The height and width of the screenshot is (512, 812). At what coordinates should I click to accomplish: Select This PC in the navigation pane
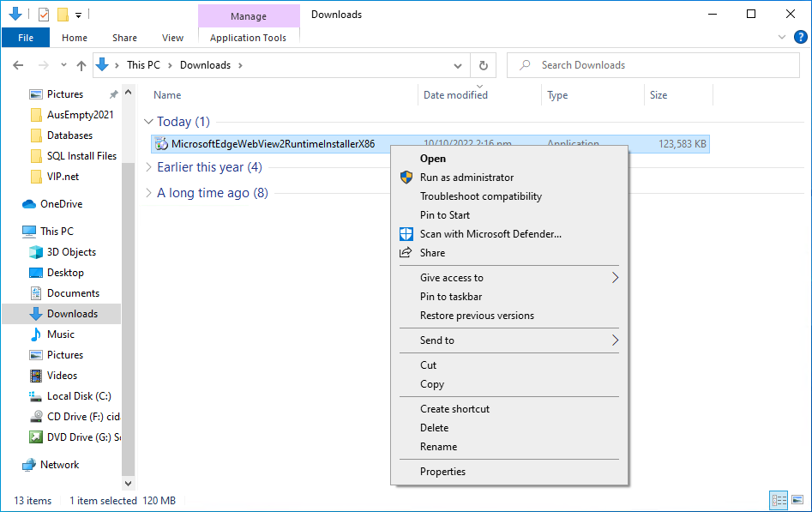tap(57, 232)
